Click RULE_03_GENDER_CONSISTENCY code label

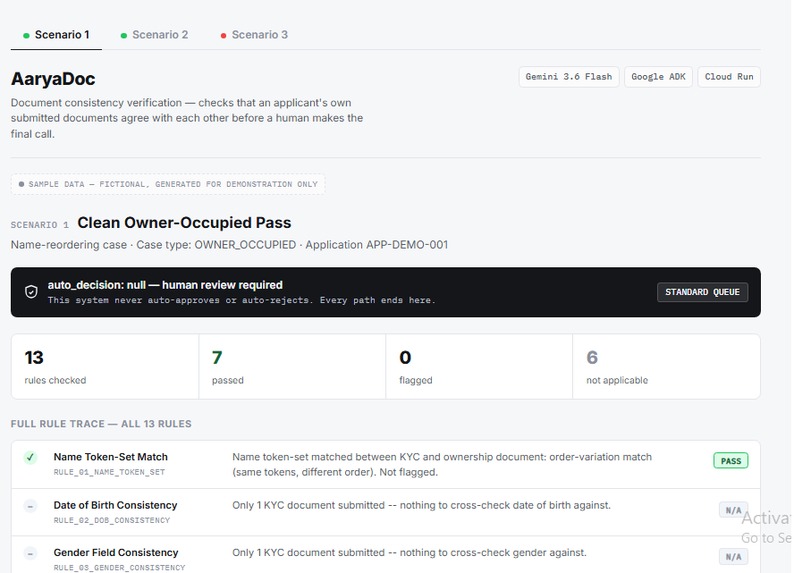(x=120, y=567)
